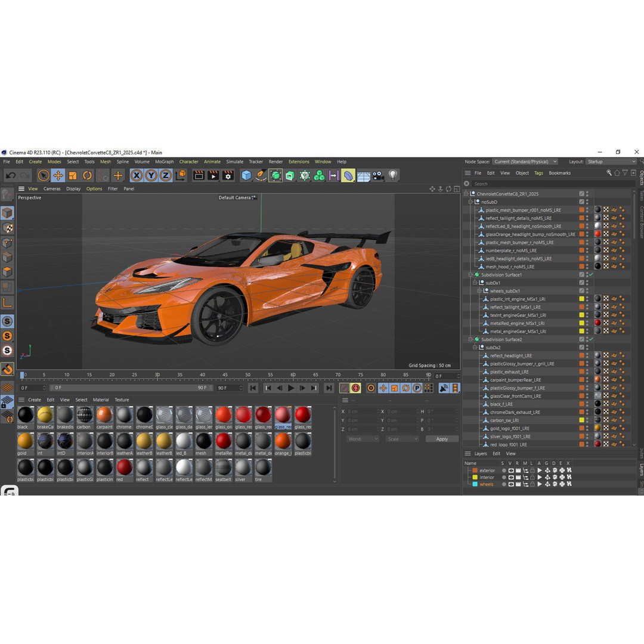Toggle the X axis lock
The width and height of the screenshot is (644, 644).
[x=137, y=176]
